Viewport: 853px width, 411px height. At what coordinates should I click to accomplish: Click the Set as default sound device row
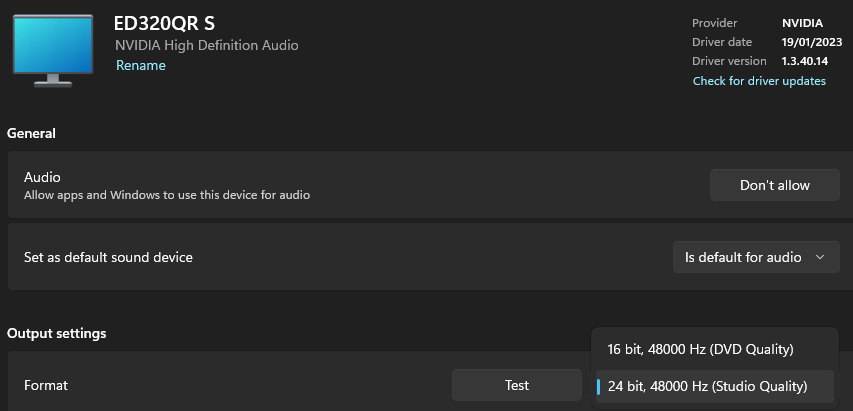click(x=430, y=257)
